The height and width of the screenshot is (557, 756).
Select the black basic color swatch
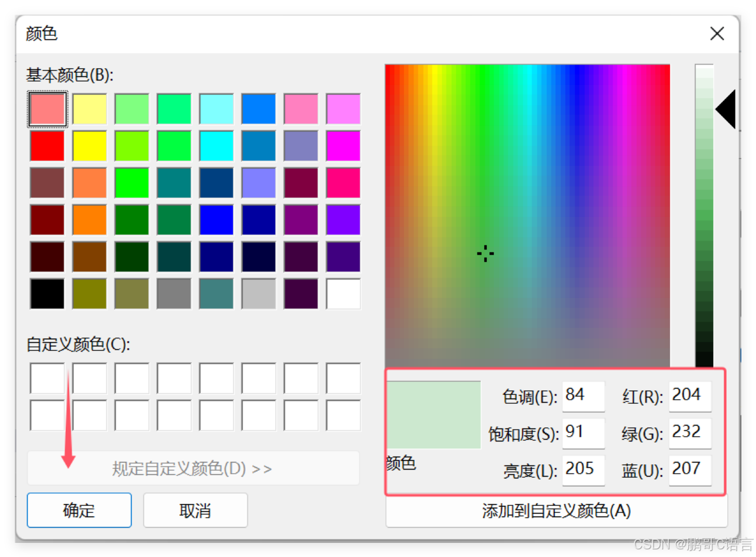click(x=47, y=293)
